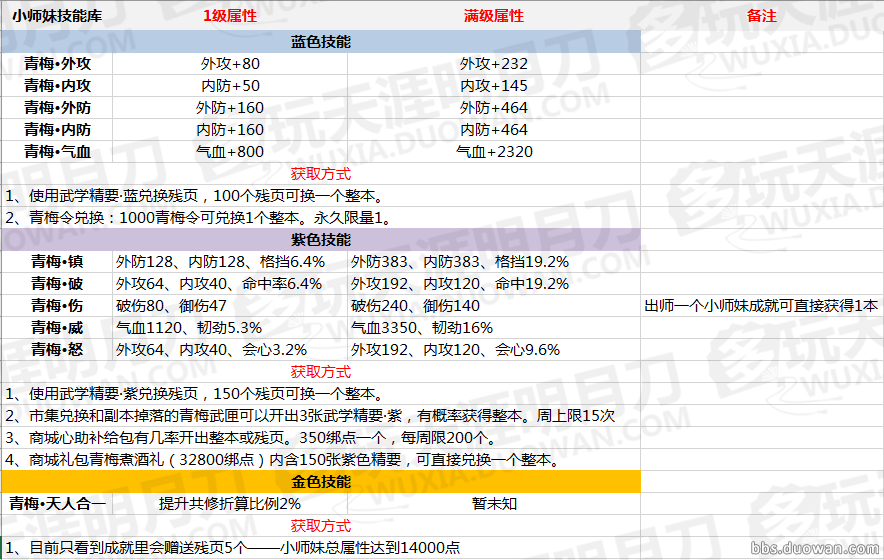Select the 小师妹技能库 header cell
The width and height of the screenshot is (884, 560).
coord(57,16)
